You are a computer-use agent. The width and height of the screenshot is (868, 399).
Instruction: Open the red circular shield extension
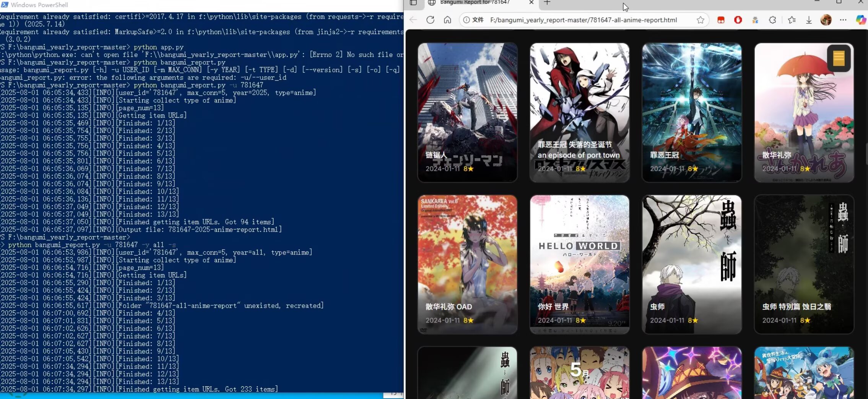pos(738,20)
